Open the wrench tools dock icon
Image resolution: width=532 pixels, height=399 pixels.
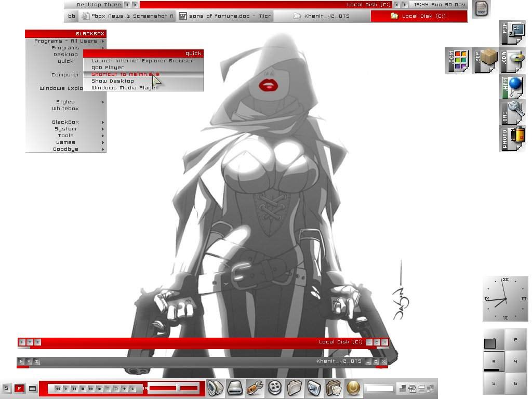coord(255,388)
